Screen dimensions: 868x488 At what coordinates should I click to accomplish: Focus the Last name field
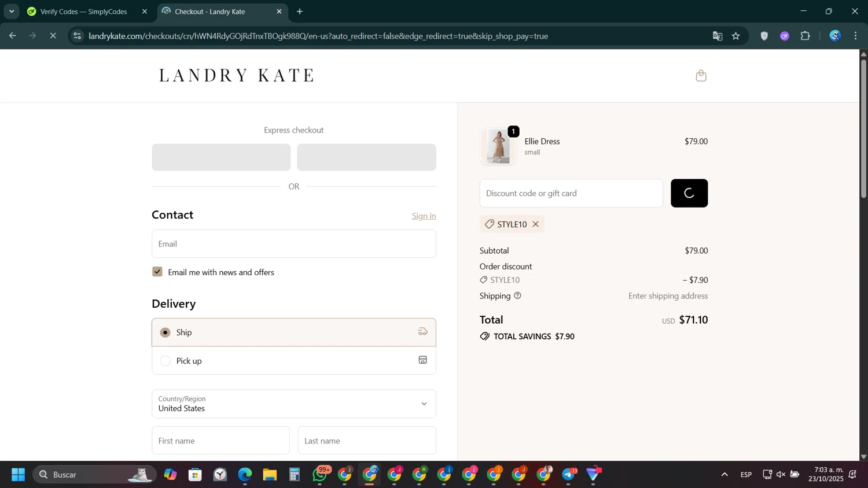[367, 441]
